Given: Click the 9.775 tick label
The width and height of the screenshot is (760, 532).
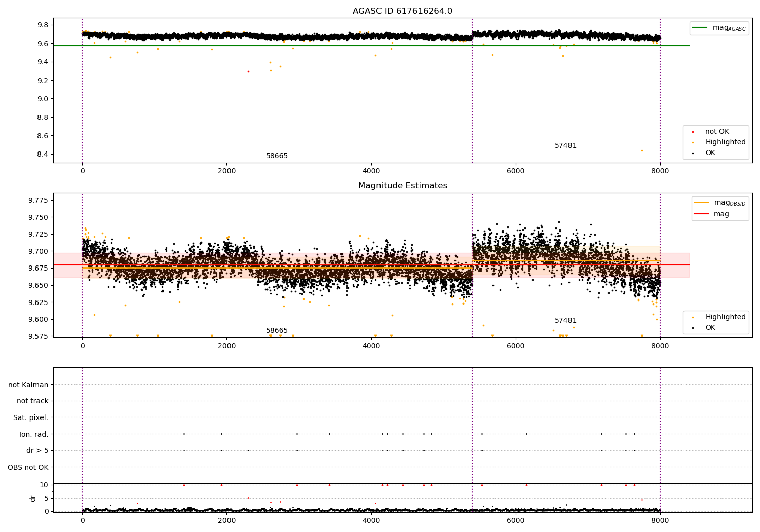Looking at the screenshot, I should (39, 201).
